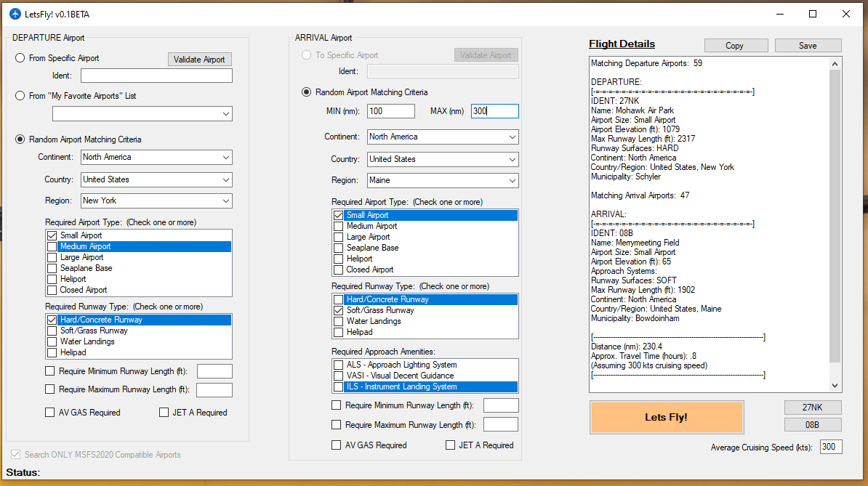
Task: Click the MIN (nm) distance field
Action: pos(390,111)
